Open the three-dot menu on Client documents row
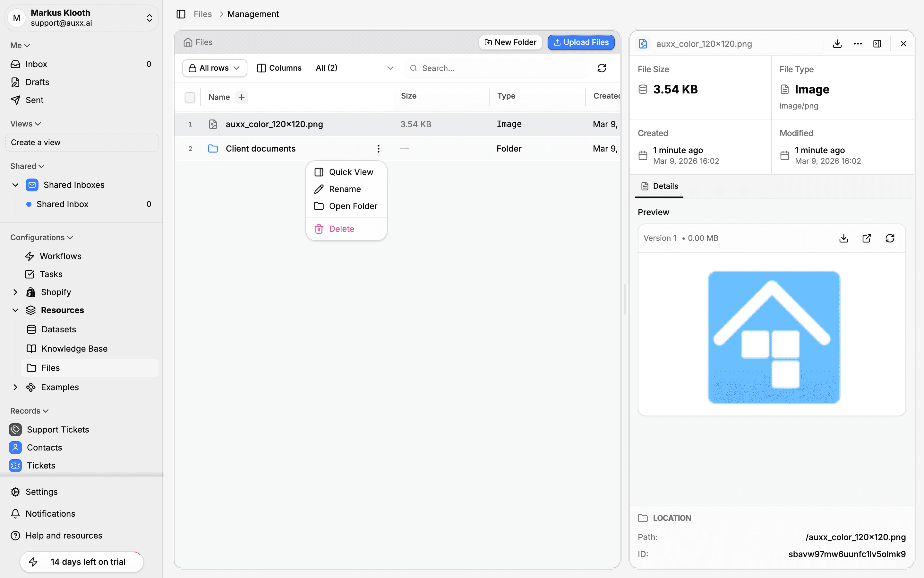 coord(378,148)
